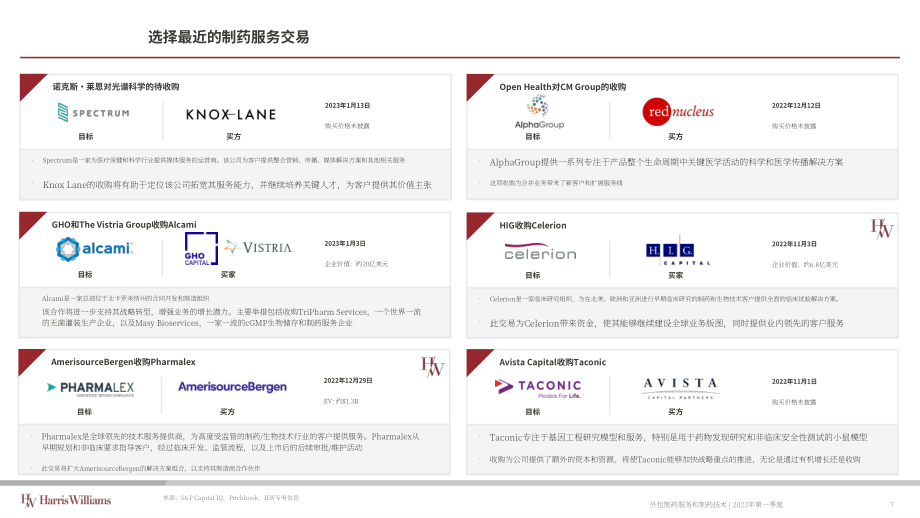
Task: Click the AmerisourceBergen logo
Action: [232, 387]
